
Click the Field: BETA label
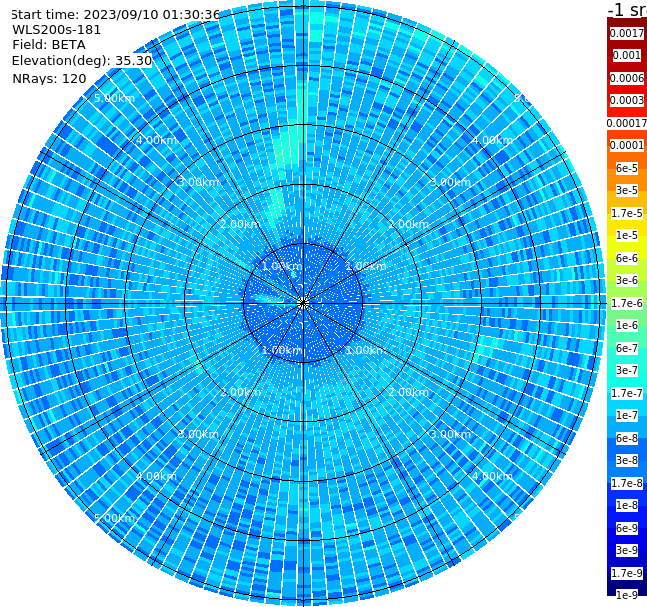pos(49,45)
